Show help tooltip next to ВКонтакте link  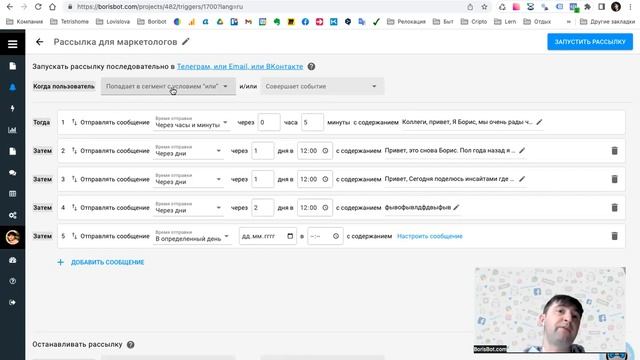point(311,67)
